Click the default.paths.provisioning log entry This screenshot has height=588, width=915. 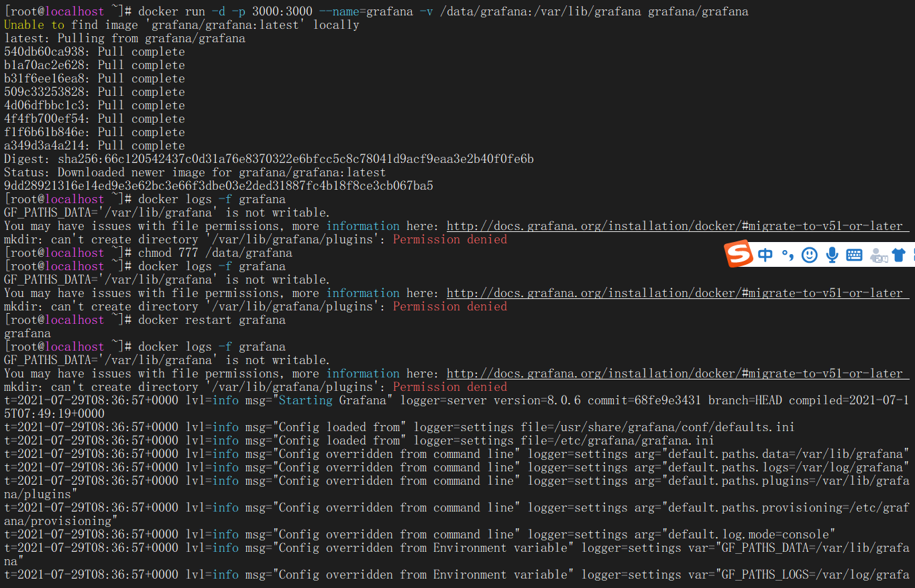pos(457,514)
